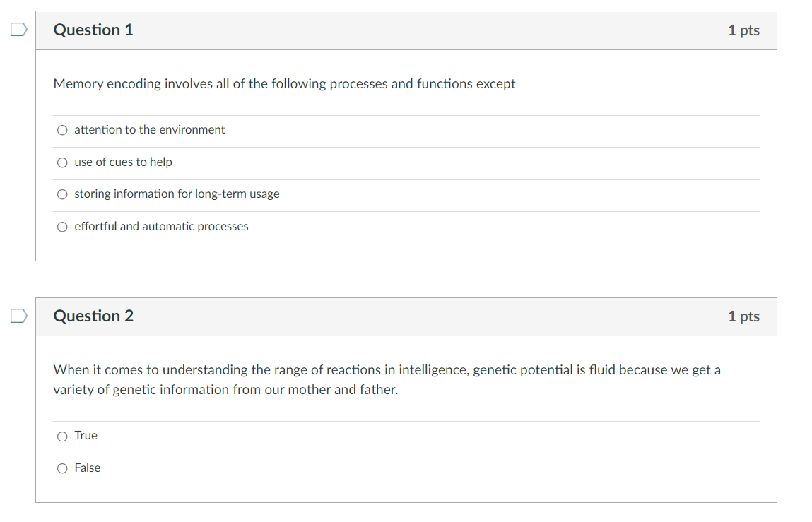Click the Question 1 header
The width and height of the screenshot is (812, 522).
[x=93, y=30]
